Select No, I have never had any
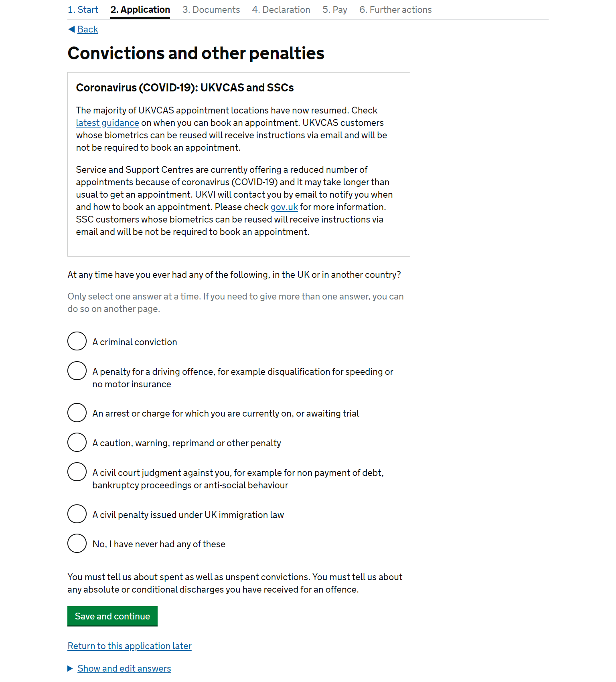The height and width of the screenshot is (682, 616). pos(77,543)
